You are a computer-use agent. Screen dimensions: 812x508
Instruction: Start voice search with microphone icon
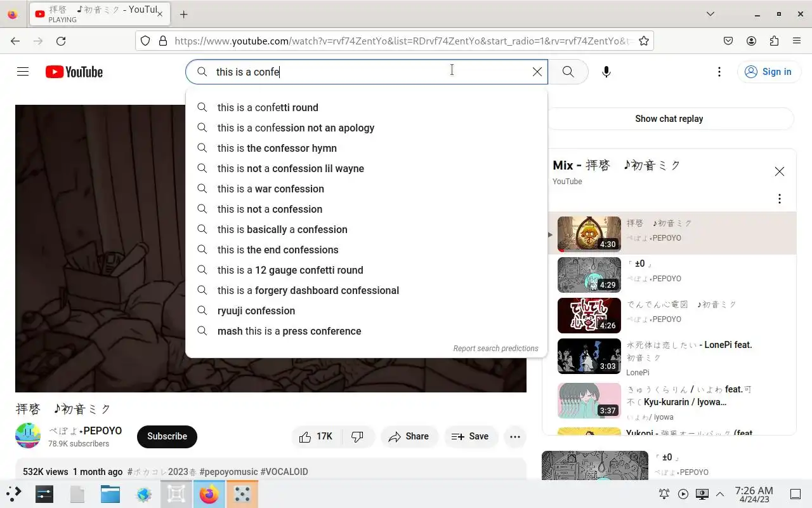606,72
